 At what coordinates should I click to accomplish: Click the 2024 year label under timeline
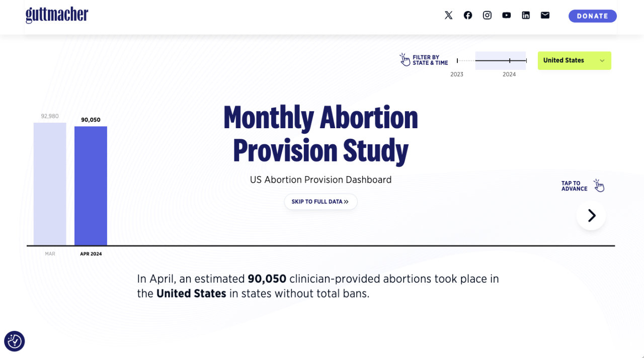[x=509, y=74]
